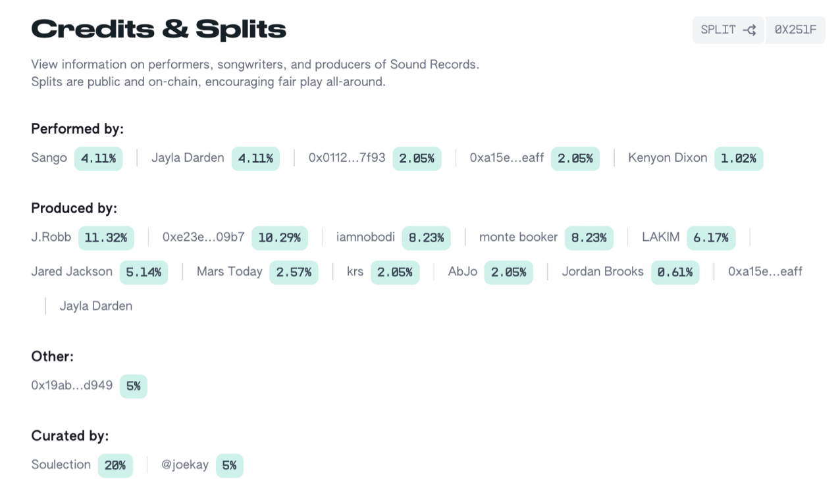Click LAKIM producer name
Viewport: 840px width, 504px height.
click(x=661, y=237)
